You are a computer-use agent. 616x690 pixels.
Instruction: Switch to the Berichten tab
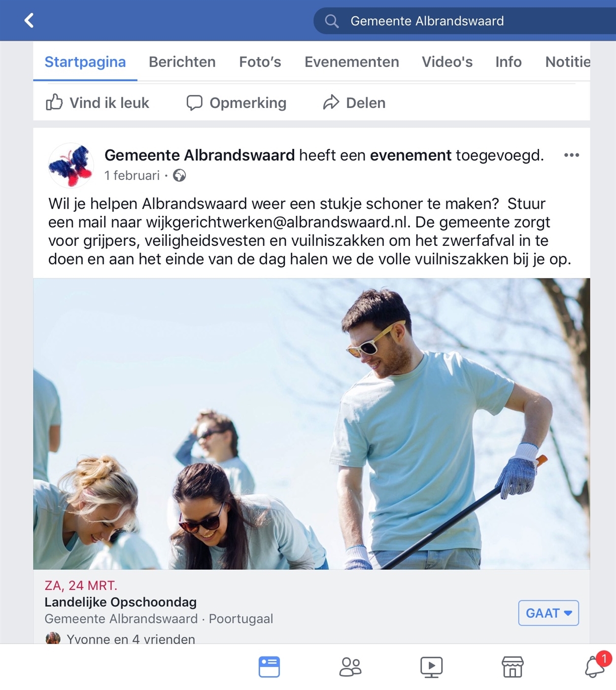182,62
